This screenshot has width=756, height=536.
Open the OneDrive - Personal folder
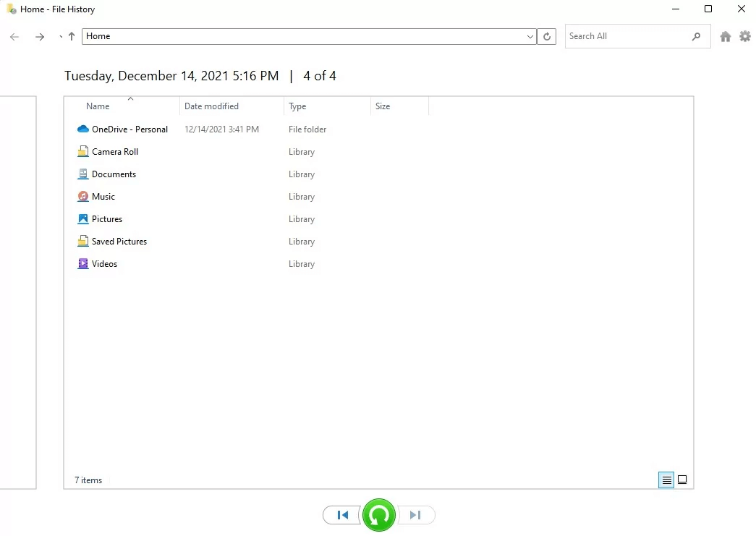pos(129,129)
